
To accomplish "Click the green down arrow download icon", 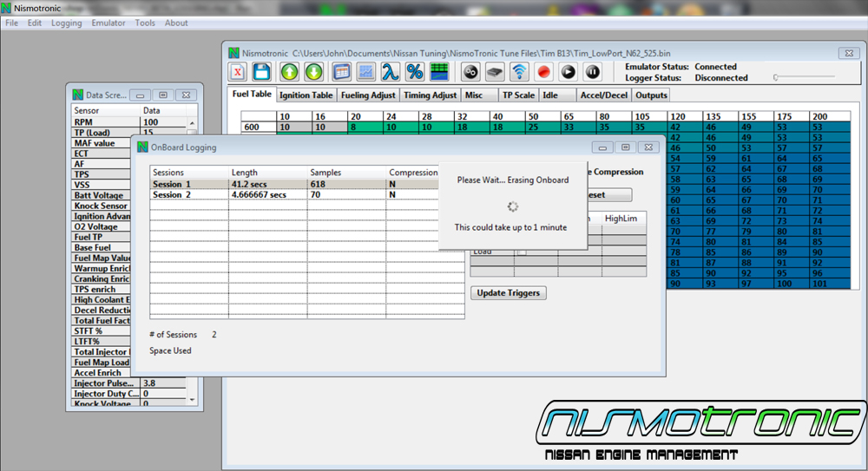I will (x=314, y=72).
